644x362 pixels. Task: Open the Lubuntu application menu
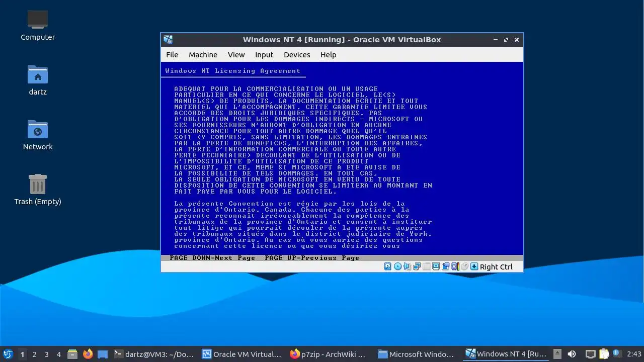pos(8,354)
